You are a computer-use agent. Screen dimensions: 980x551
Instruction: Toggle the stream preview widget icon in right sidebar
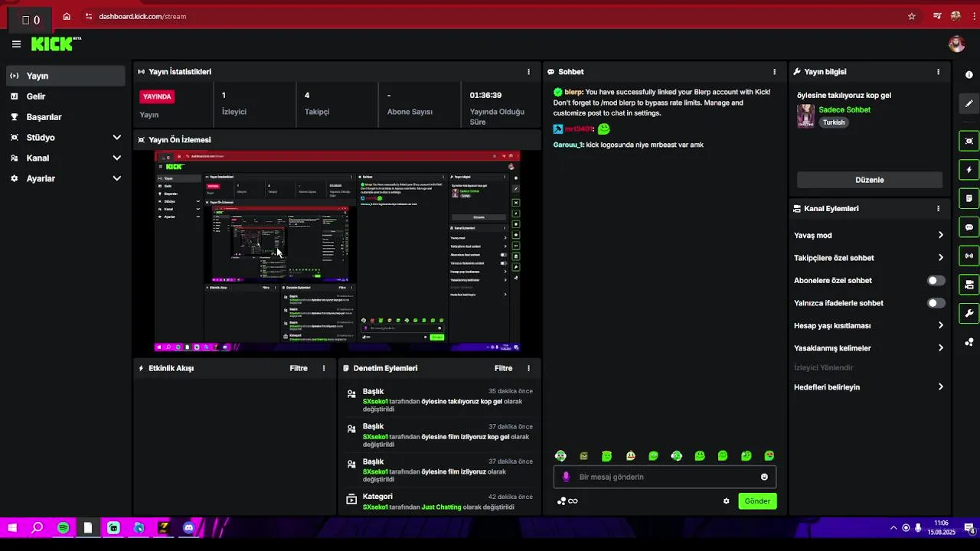point(969,141)
